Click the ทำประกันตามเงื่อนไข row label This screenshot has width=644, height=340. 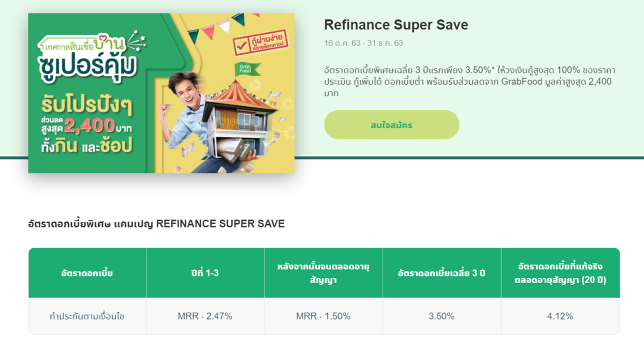click(87, 316)
